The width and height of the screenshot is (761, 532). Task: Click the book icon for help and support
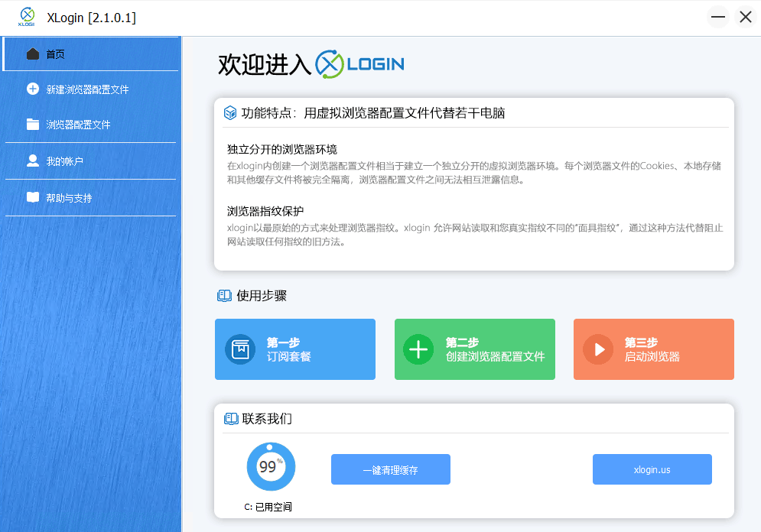(33, 198)
